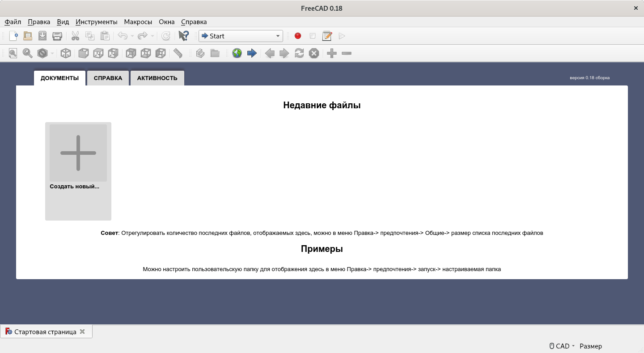644x353 pixels.
Task: Open website via the globe icon
Action: [237, 53]
